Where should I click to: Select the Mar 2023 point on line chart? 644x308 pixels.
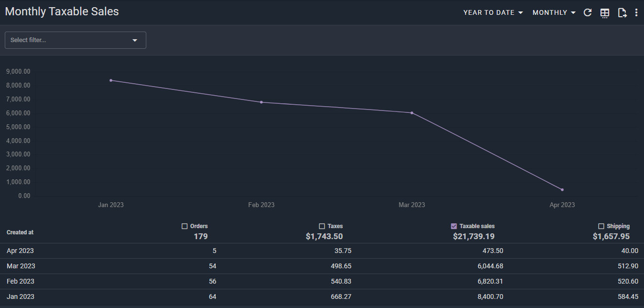(412, 113)
